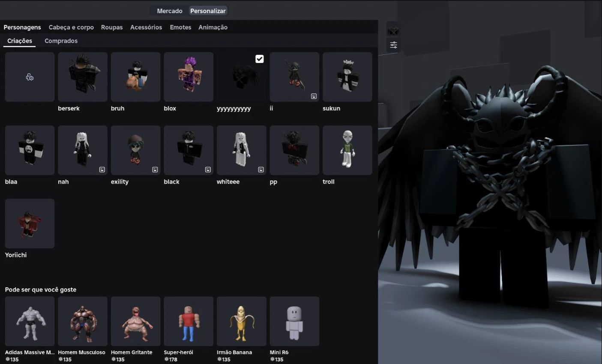Select the pp character thumbnail

point(294,150)
